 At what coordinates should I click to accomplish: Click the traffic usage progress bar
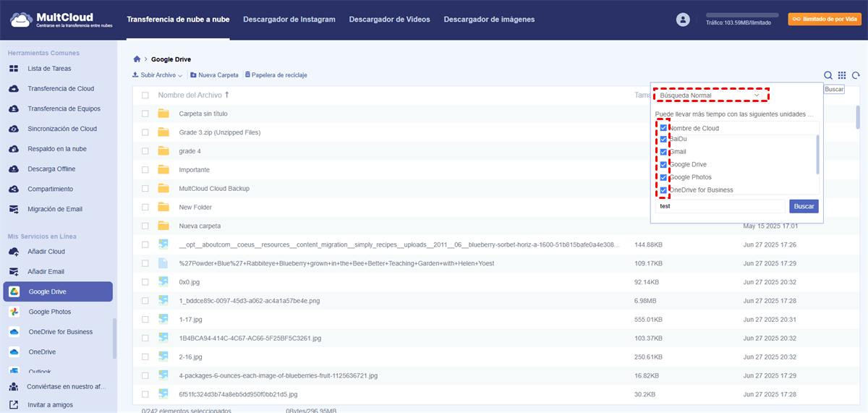(x=743, y=14)
